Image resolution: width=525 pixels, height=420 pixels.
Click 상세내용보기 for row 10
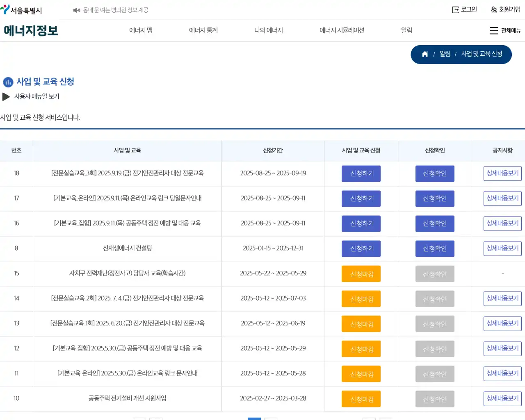click(x=502, y=399)
